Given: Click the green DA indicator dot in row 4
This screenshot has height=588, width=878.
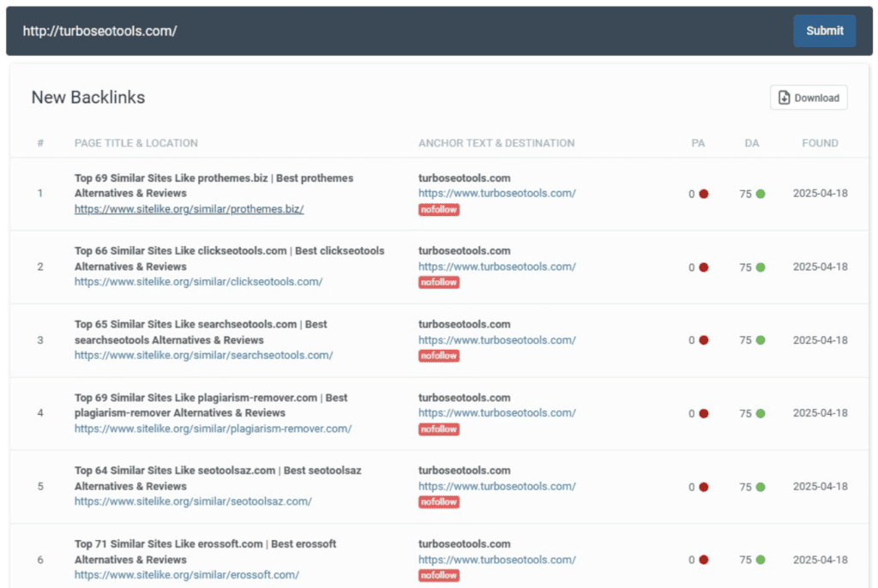Looking at the screenshot, I should (x=760, y=414).
